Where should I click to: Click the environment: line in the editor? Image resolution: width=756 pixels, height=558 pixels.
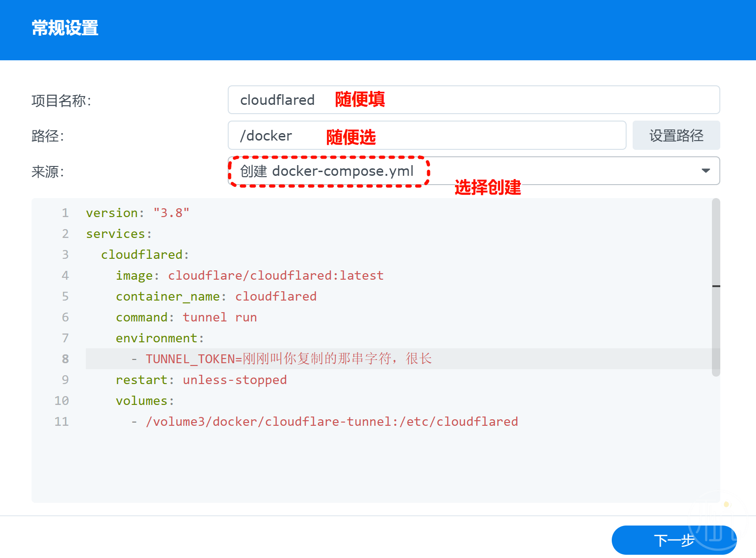[160, 338]
